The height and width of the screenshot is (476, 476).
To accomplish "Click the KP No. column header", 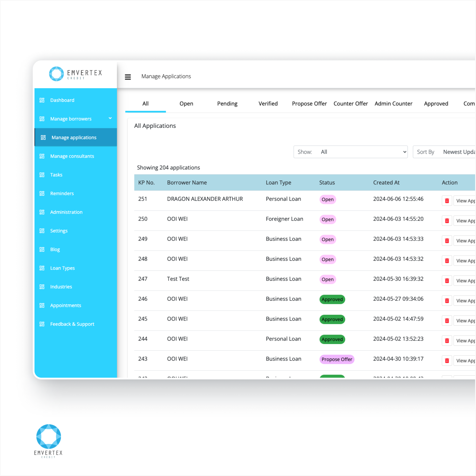I will click(x=146, y=183).
